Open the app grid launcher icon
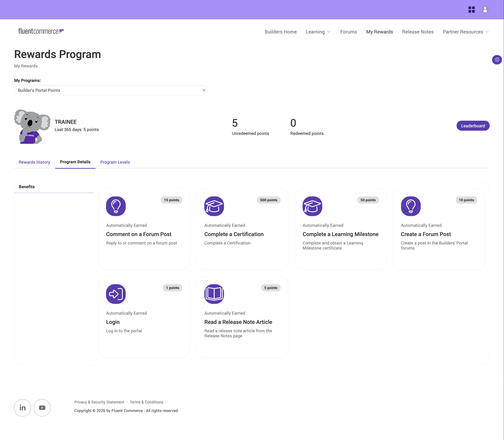The width and height of the screenshot is (504, 440). point(471,10)
